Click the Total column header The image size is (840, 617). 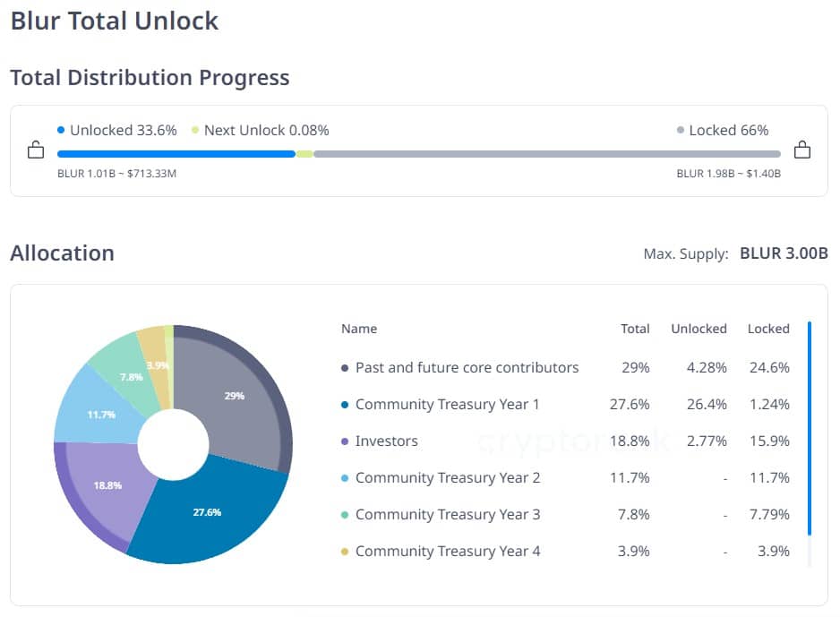[635, 329]
